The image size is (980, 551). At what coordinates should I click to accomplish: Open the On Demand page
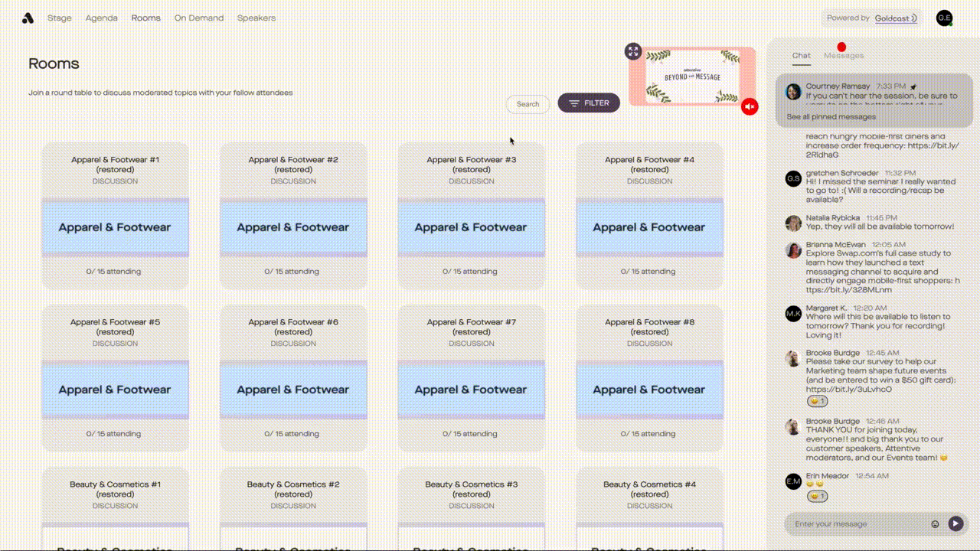pos(199,18)
